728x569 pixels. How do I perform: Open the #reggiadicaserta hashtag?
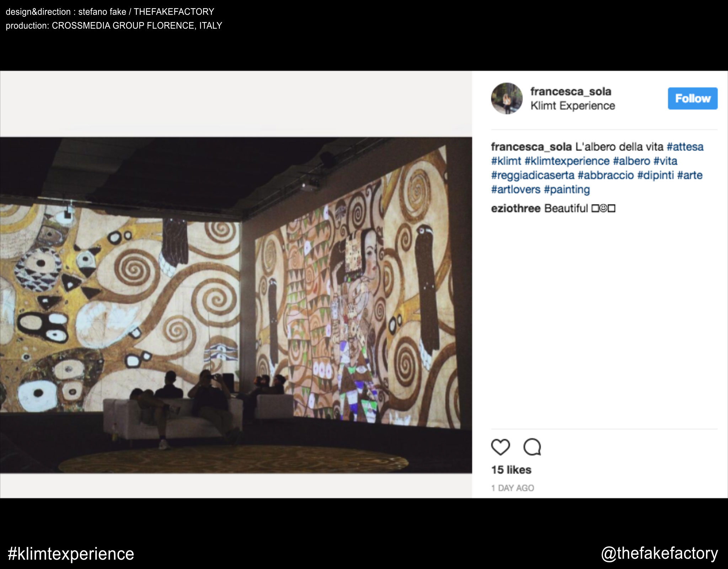pyautogui.click(x=532, y=175)
